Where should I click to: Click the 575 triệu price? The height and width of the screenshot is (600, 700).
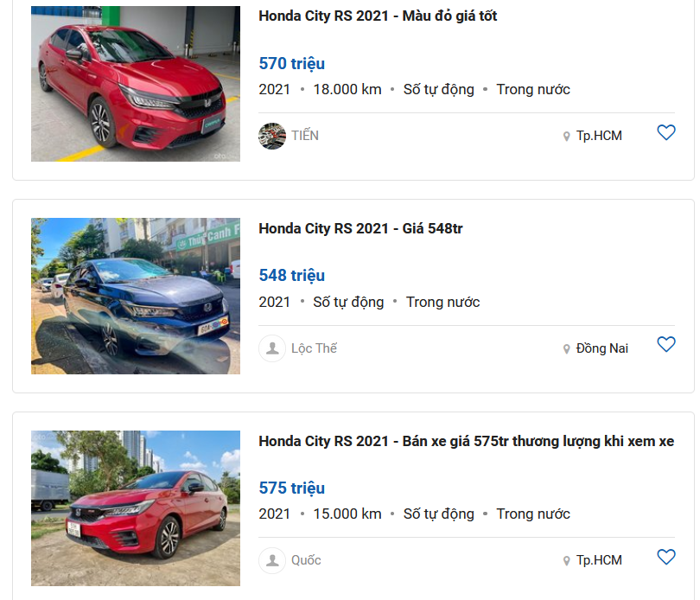(291, 488)
